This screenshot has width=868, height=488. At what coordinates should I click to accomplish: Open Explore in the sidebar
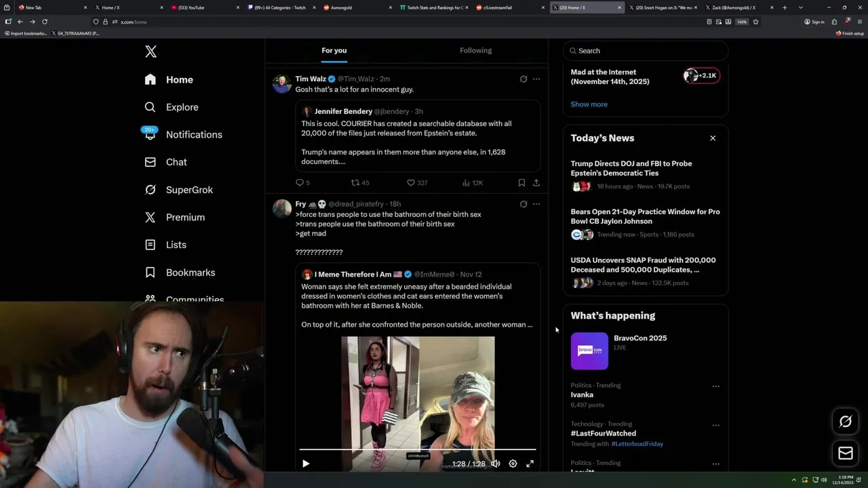coord(172,107)
